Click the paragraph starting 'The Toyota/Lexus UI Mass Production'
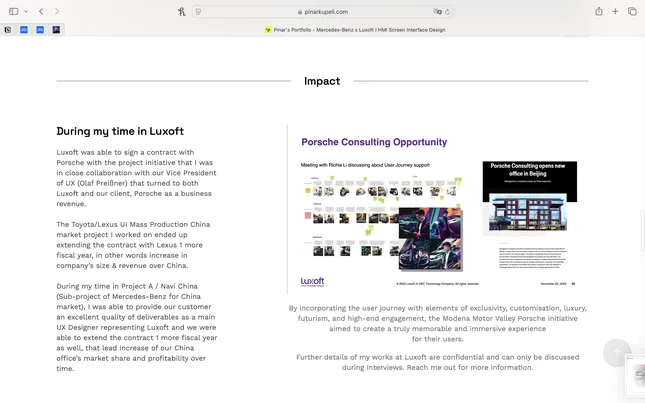This screenshot has width=645, height=403. [134, 245]
